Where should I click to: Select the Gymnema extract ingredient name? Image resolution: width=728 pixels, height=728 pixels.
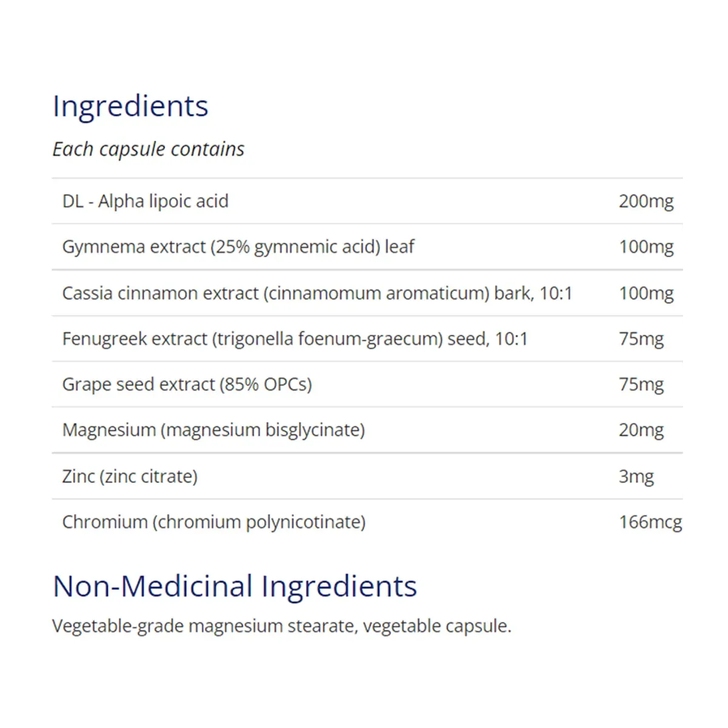[x=238, y=247]
